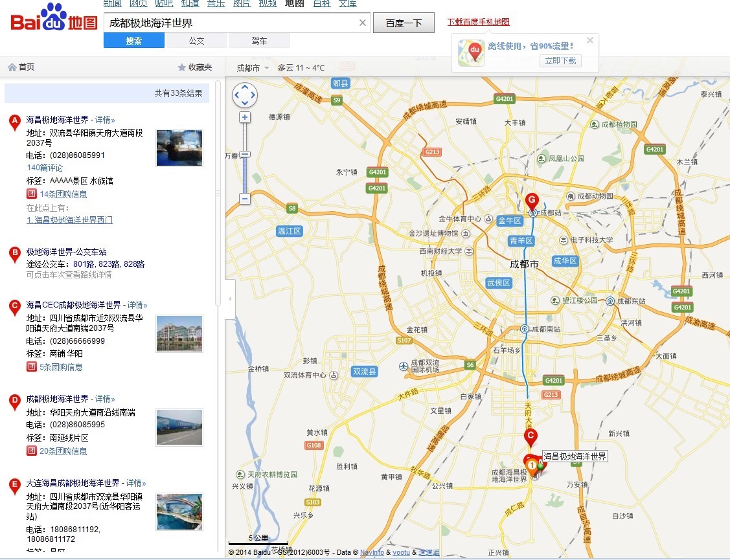The image size is (730, 560).
Task: Click marker C in results list
Action: 15,308
